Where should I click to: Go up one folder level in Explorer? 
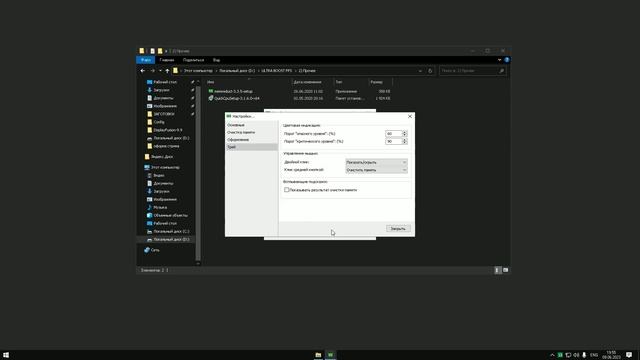point(167,71)
